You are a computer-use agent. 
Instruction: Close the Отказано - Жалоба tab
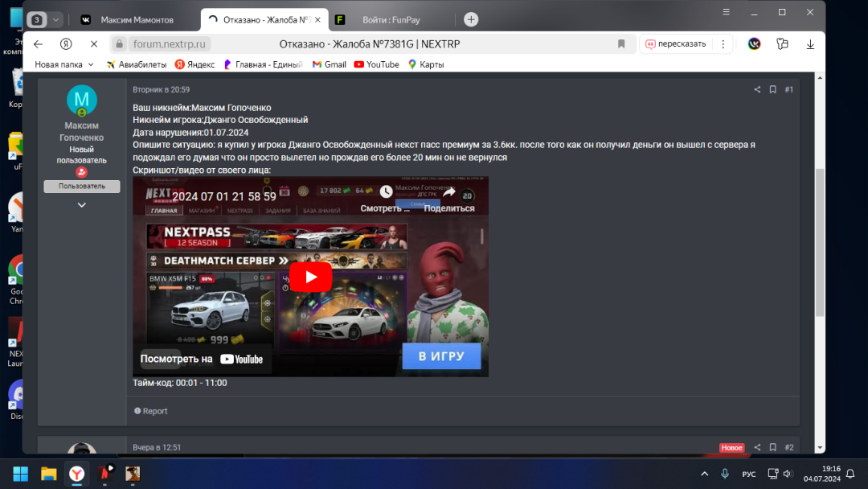tap(317, 20)
